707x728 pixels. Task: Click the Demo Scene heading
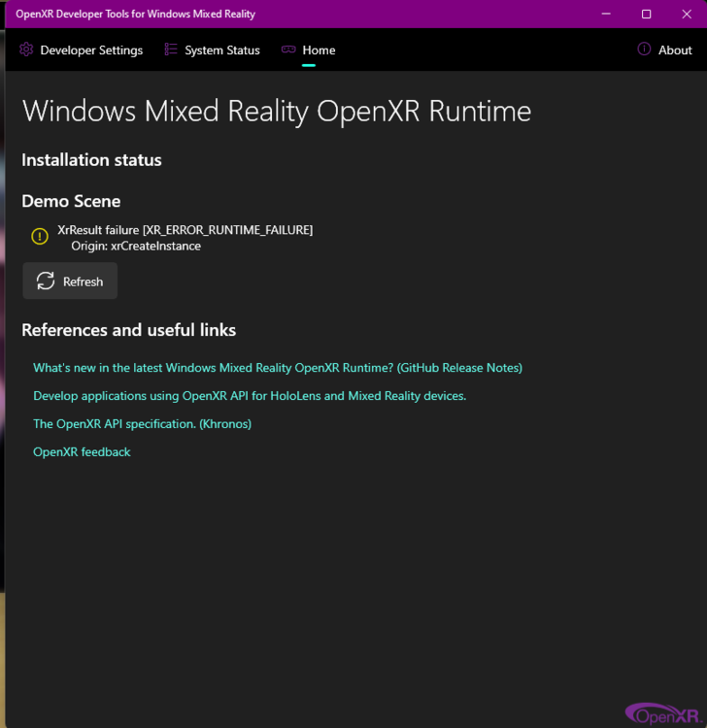(71, 202)
